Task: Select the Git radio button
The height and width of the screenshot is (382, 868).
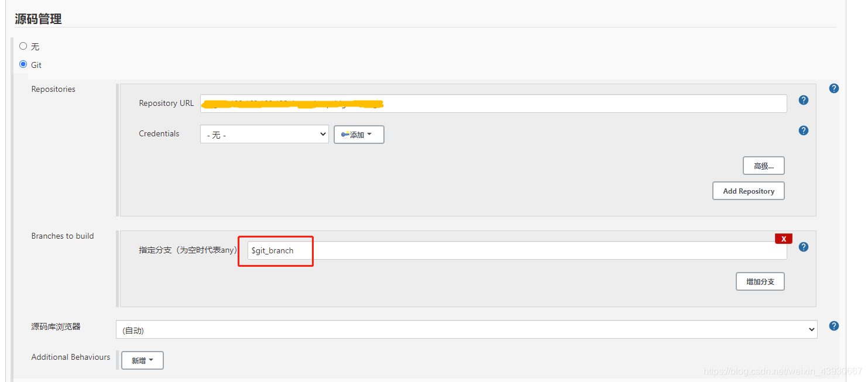Action: point(23,64)
